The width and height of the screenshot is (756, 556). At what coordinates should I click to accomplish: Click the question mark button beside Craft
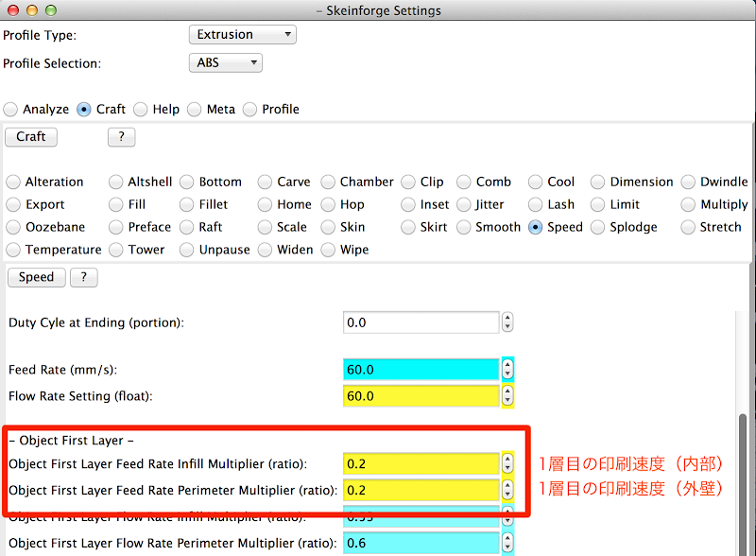tap(122, 137)
